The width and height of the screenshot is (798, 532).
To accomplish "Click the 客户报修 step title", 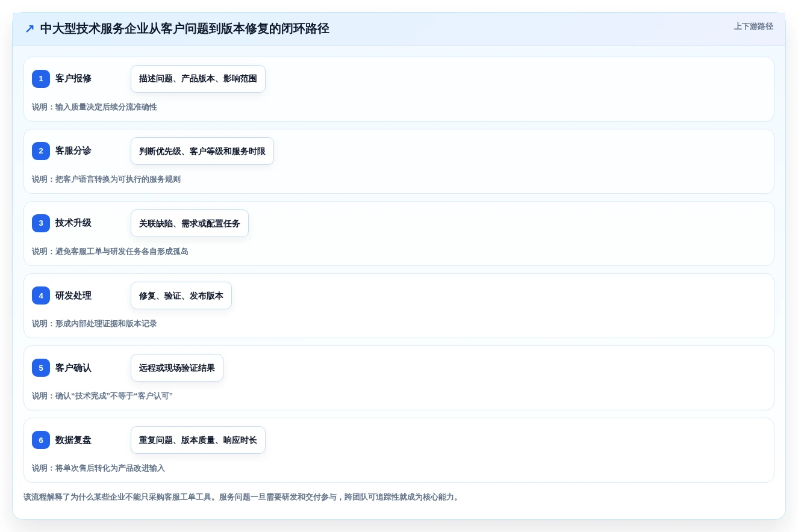I will tap(73, 78).
